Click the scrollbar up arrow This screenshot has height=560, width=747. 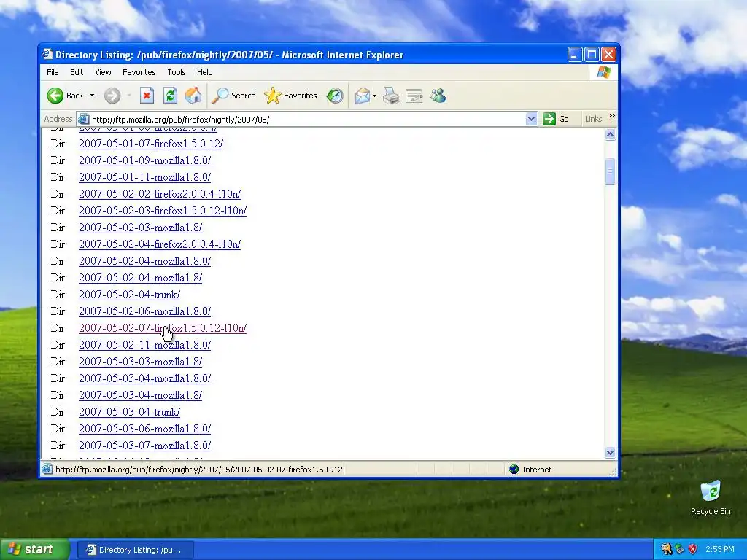coord(611,135)
